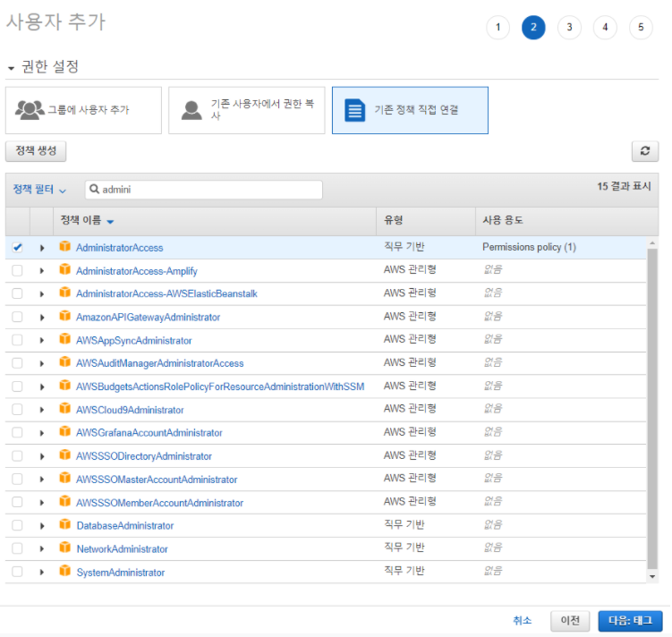Open the AWSGrafanaAccountAdministrator policy link

[149, 433]
